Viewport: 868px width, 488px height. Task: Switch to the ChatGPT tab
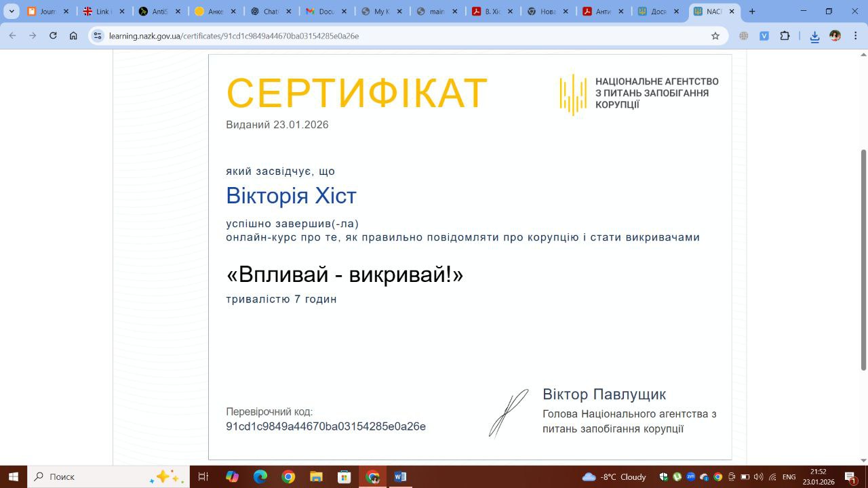click(266, 12)
